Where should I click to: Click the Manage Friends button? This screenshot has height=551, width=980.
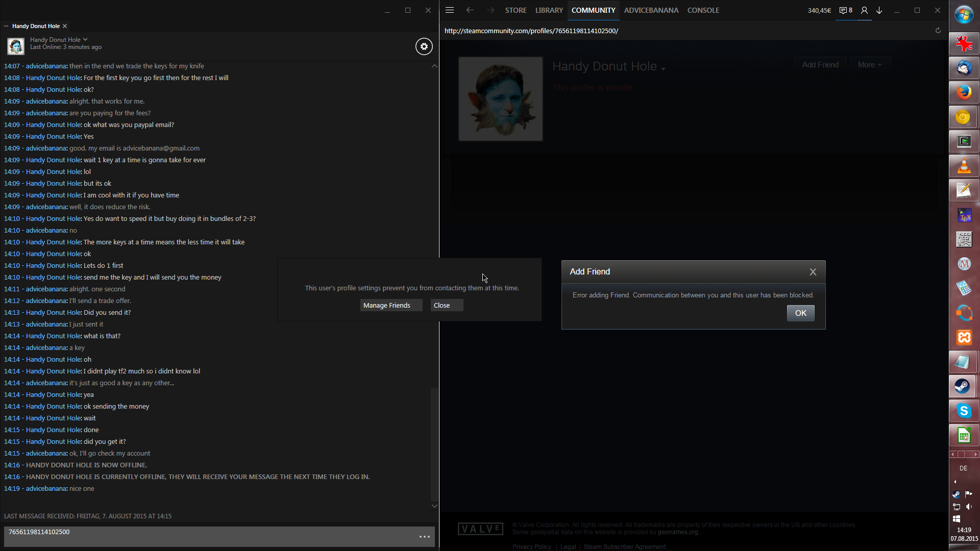[x=390, y=305]
